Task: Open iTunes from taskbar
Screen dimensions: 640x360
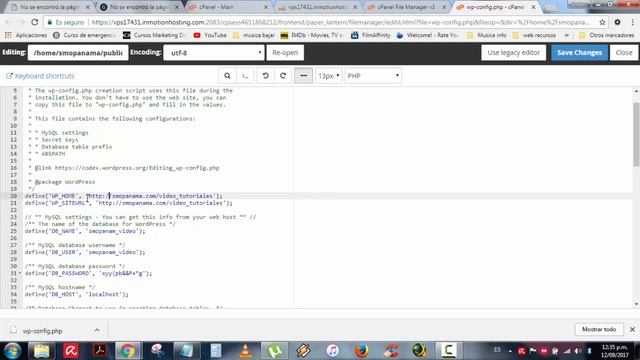Action: [333, 351]
